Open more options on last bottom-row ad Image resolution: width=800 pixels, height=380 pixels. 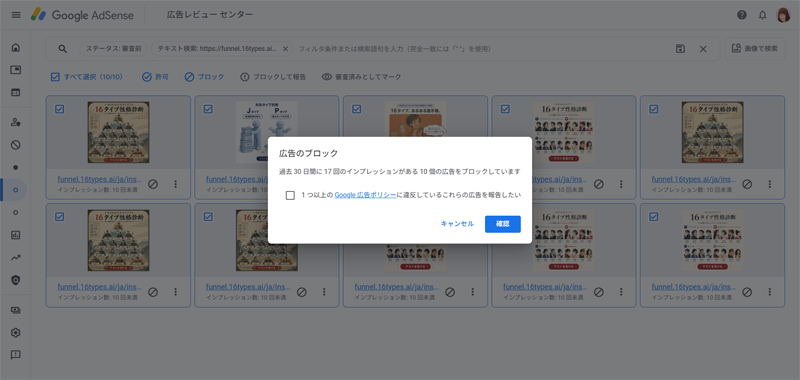point(770,292)
